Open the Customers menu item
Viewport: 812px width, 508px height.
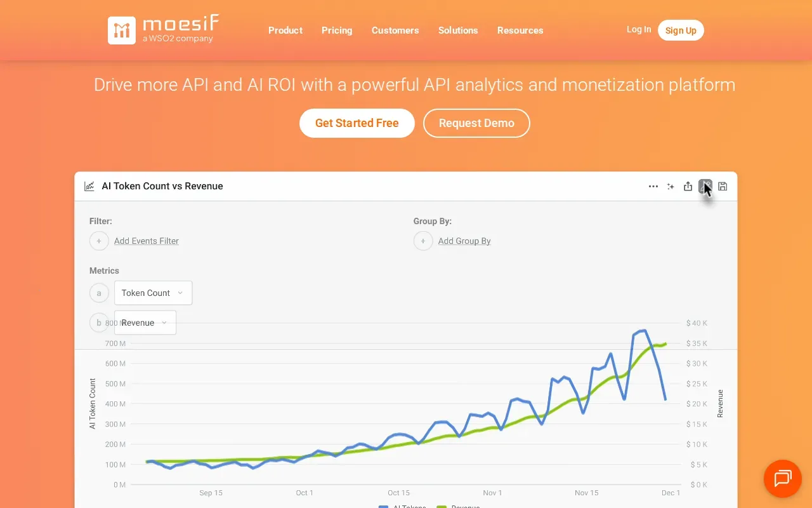[x=395, y=30]
